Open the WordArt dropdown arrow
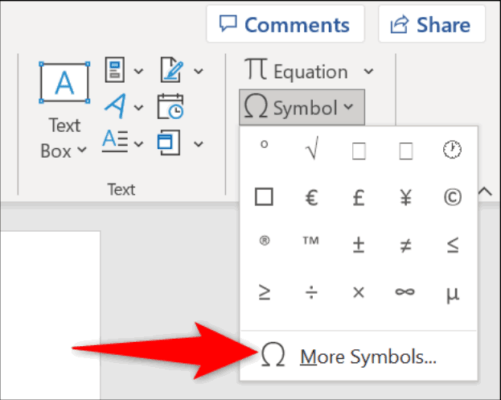 pos(138,107)
